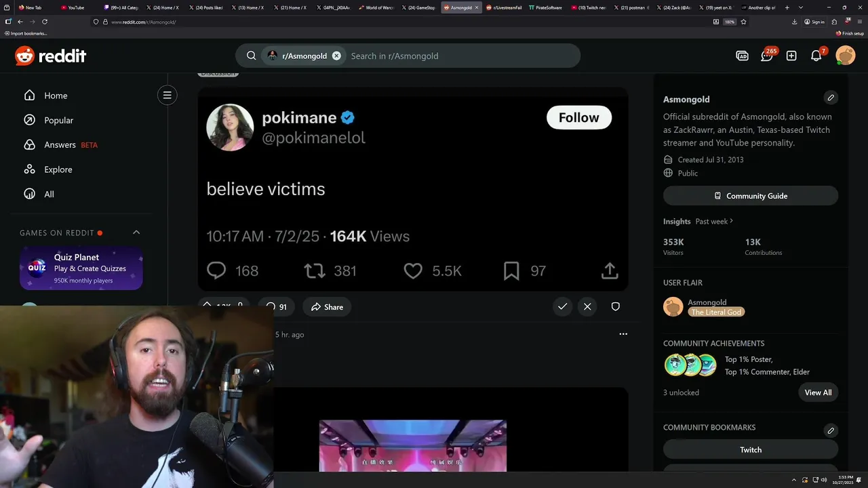Collapse the Games on Reddit section
Screen dimensions: 868x488
tap(136, 232)
